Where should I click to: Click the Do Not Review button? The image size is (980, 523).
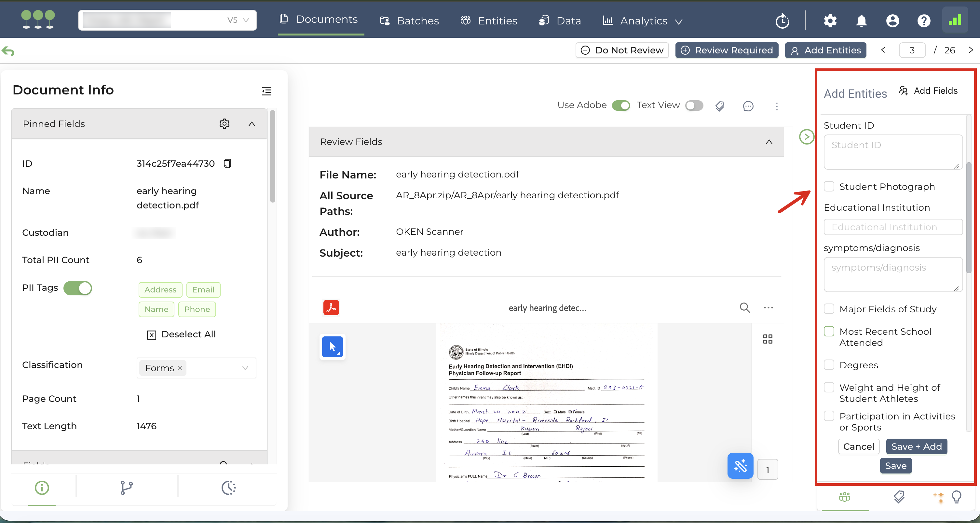(622, 50)
